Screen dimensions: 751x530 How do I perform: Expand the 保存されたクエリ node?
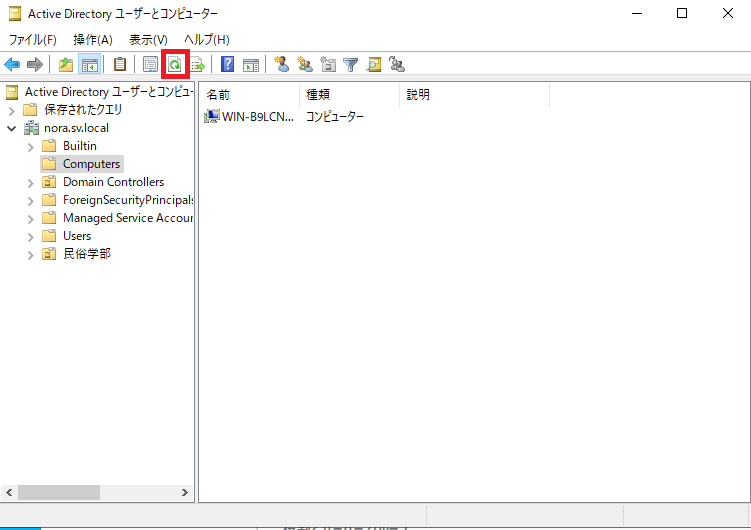coord(12,111)
